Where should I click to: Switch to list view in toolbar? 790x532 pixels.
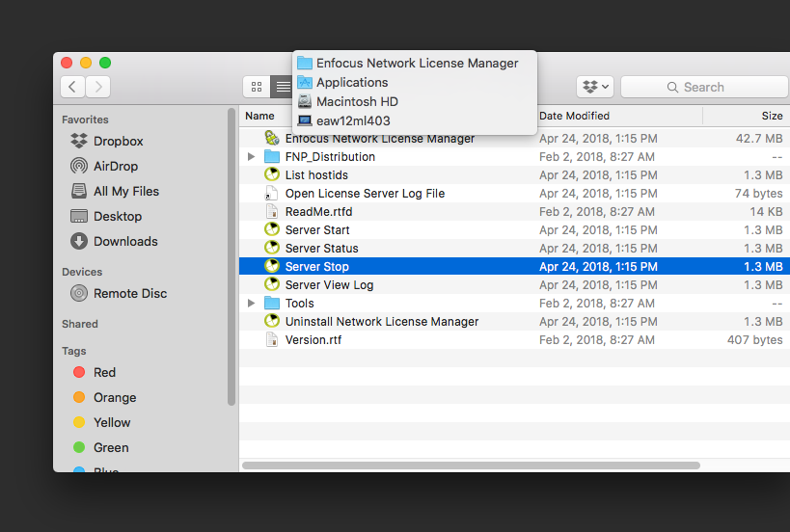click(x=282, y=87)
